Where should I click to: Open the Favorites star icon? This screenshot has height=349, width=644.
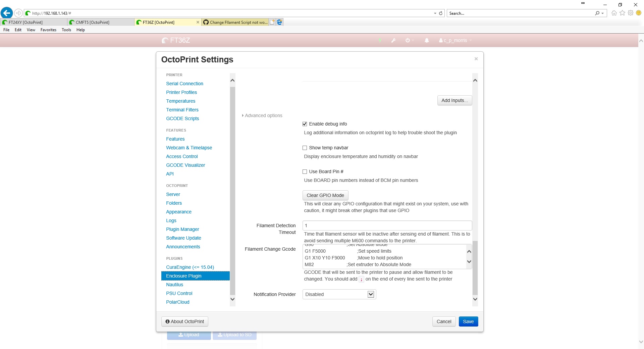622,13
